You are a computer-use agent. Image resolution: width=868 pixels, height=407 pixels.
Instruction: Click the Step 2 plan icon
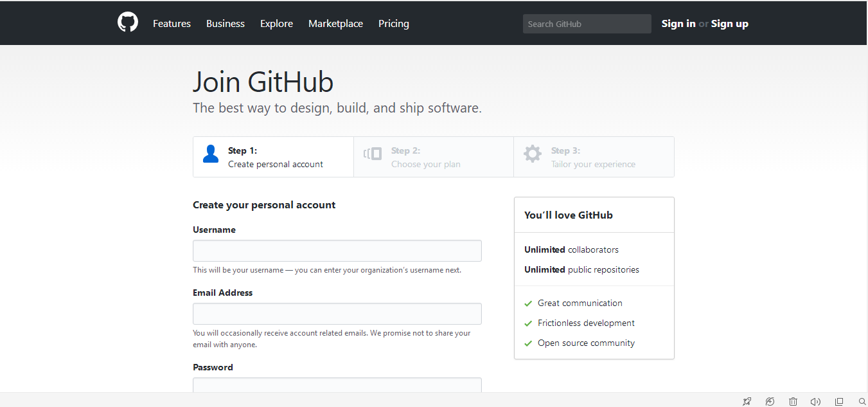(x=373, y=154)
